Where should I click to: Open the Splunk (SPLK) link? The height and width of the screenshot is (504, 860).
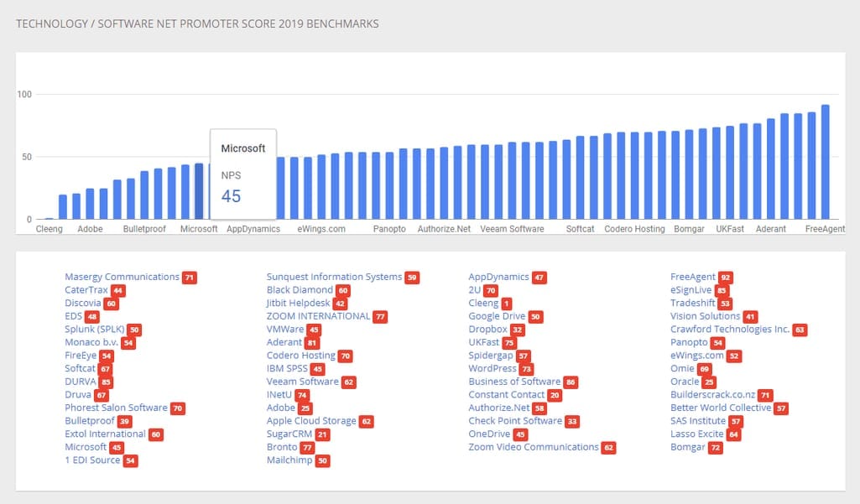94,330
